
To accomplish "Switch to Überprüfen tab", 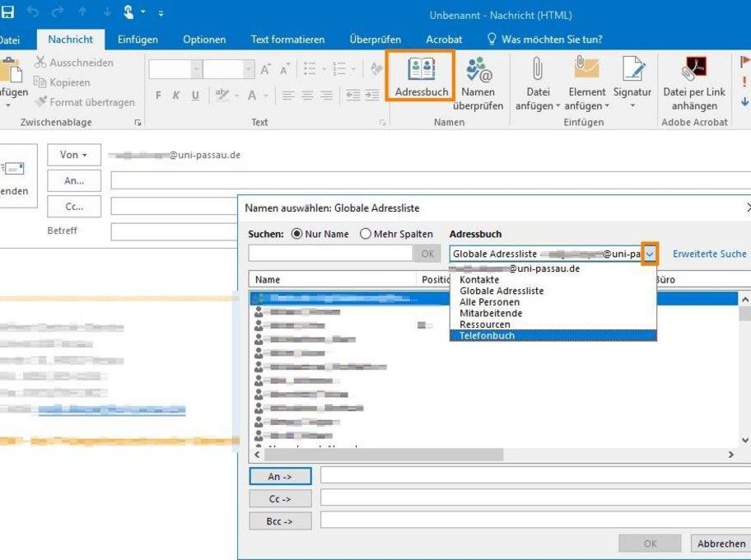I will [x=375, y=40].
